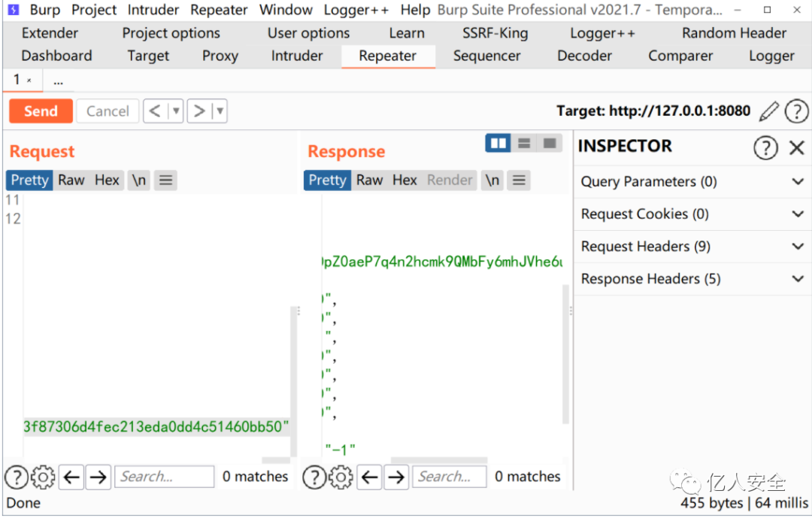Close the Inspector panel with X
812x518 pixels.
(x=797, y=147)
